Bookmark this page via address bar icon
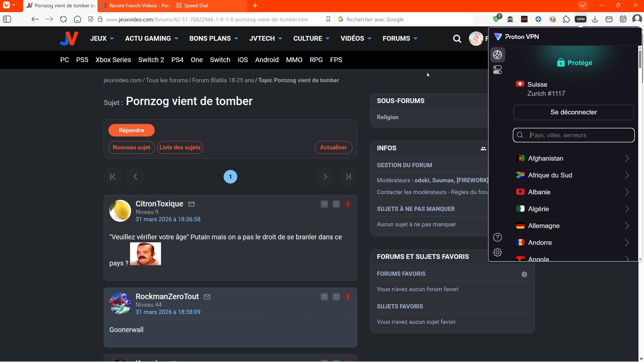Viewport: 644px width, 362px height. (x=328, y=19)
